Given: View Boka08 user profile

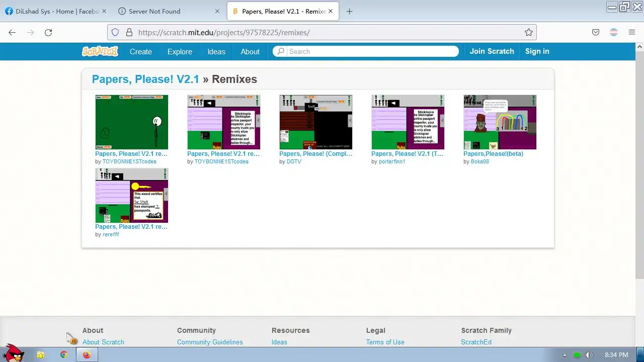Looking at the screenshot, I should pyautogui.click(x=480, y=162).
